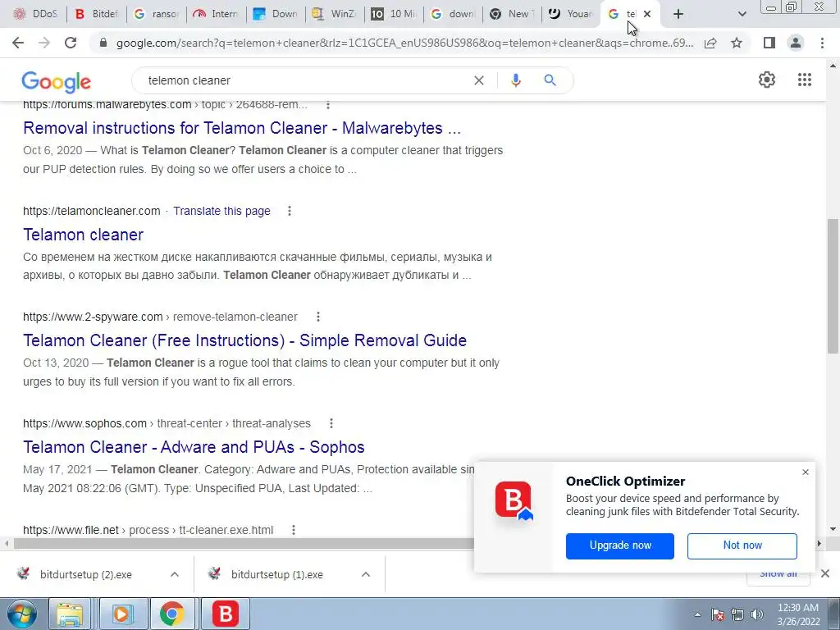Open Removal instructions for Telamon Cleaner link
The image size is (840, 630).
242,128
